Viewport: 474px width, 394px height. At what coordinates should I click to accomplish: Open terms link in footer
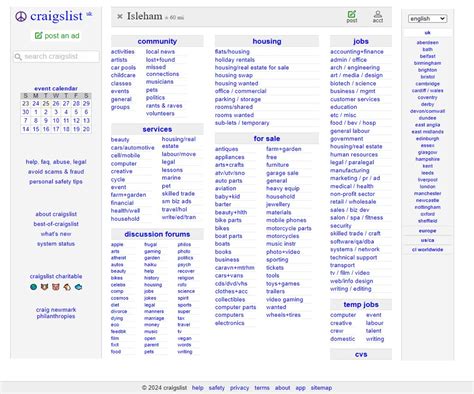262,388
